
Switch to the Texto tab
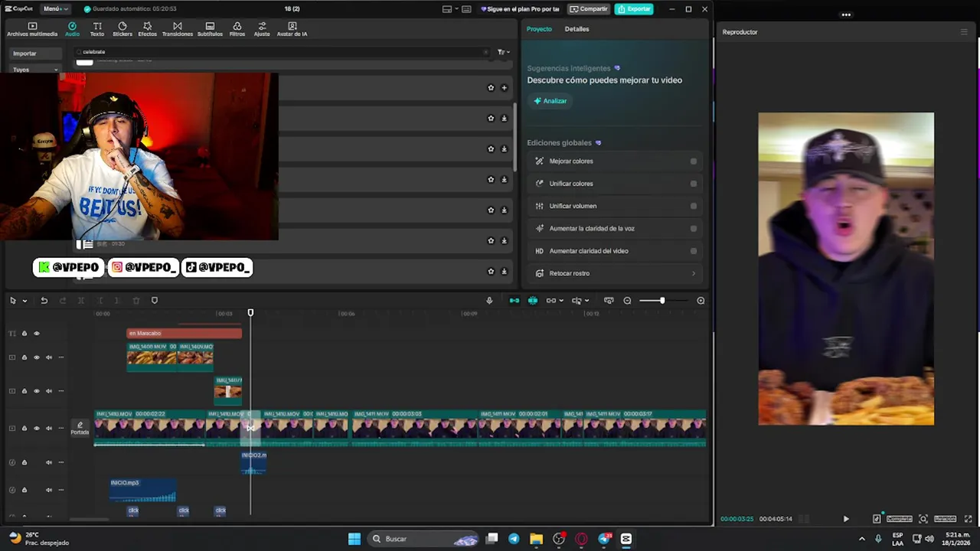click(97, 29)
